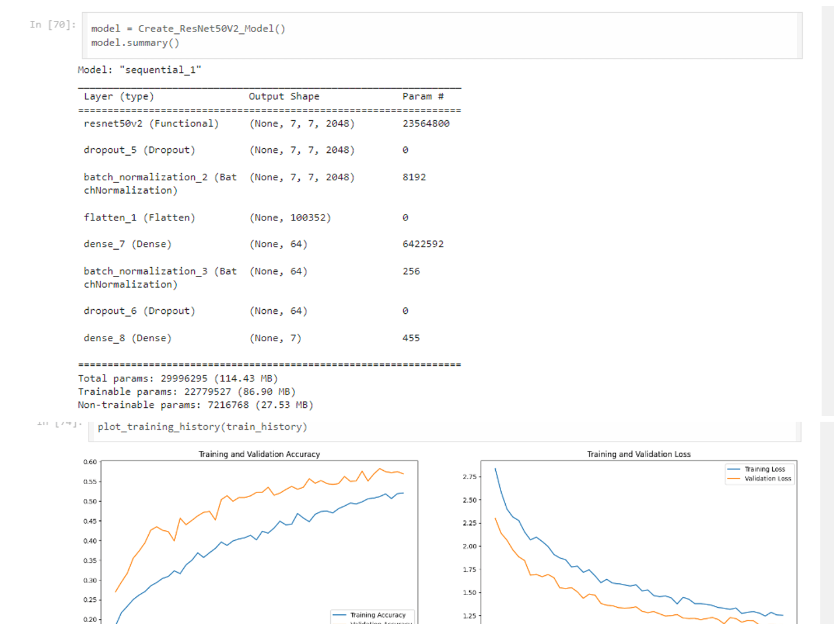Select the (None, 100352) output shape

(290, 218)
